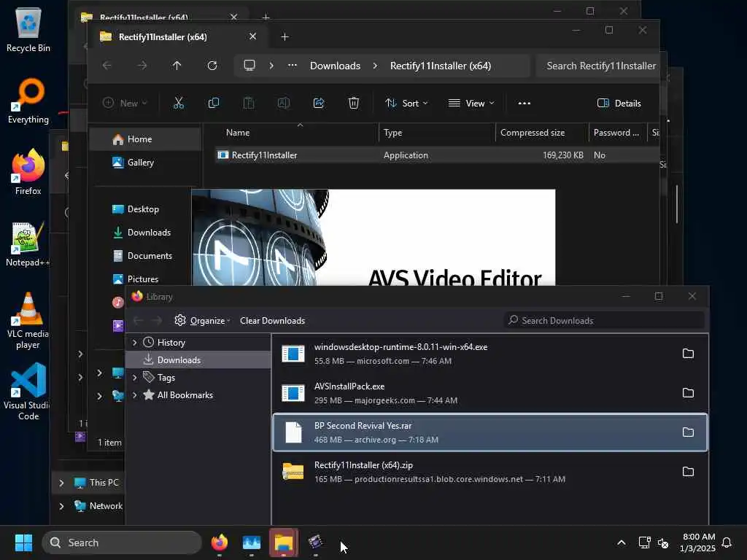This screenshot has height=560, width=747.
Task: Open See more ellipsis in Explorer toolbar
Action: point(524,103)
